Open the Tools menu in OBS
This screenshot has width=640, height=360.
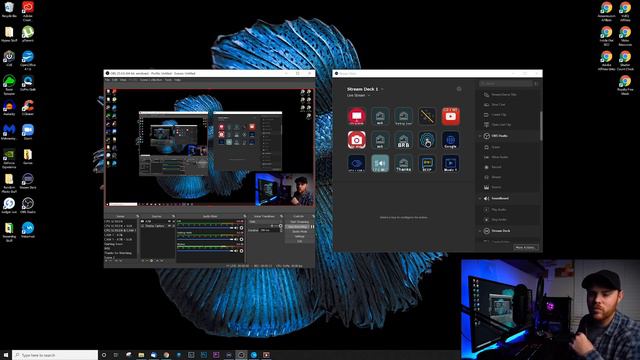coord(168,80)
